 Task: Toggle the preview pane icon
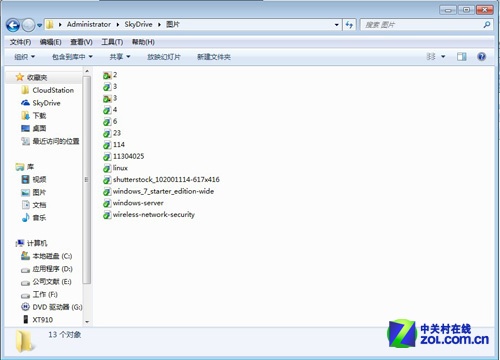point(462,57)
